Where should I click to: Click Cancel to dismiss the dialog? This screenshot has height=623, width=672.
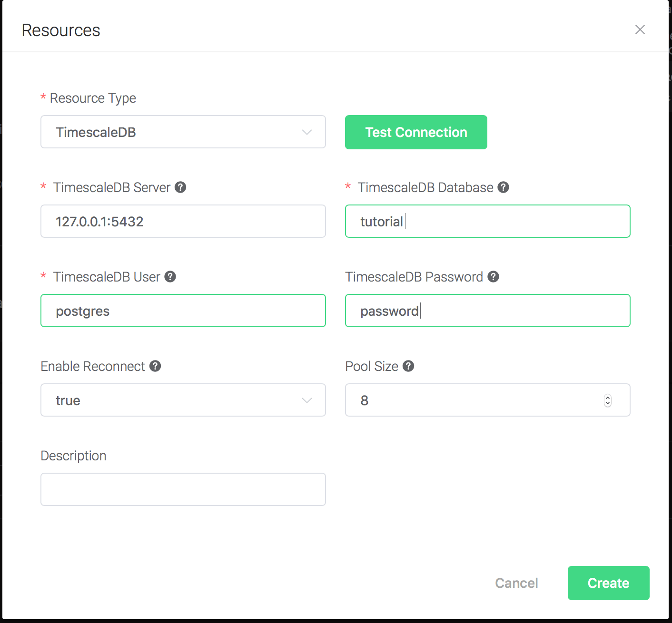[x=516, y=583]
